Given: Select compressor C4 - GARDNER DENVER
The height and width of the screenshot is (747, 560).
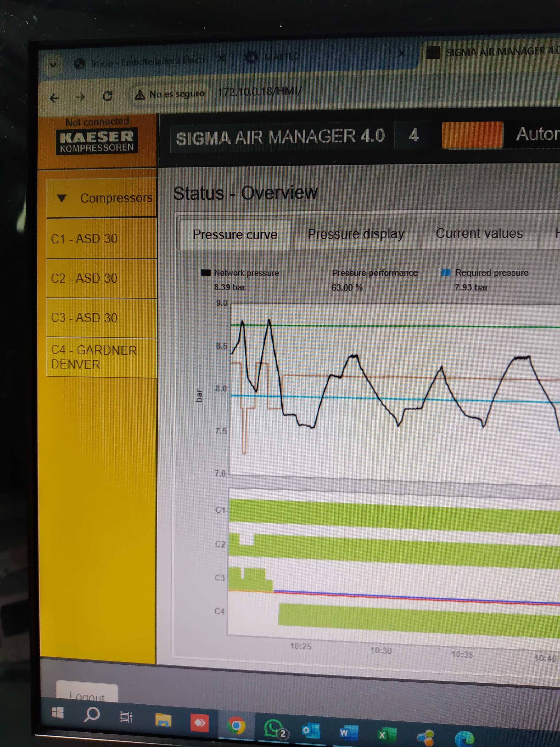Looking at the screenshot, I should coord(102,358).
